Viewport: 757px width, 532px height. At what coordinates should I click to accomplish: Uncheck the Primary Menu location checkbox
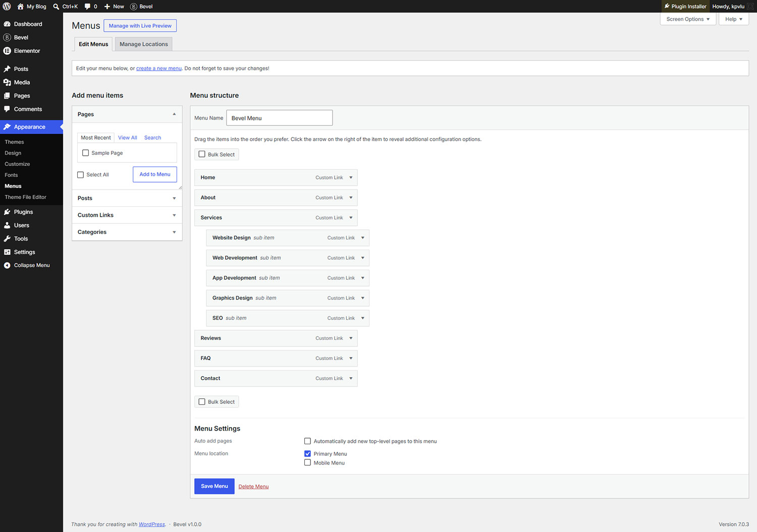click(307, 454)
